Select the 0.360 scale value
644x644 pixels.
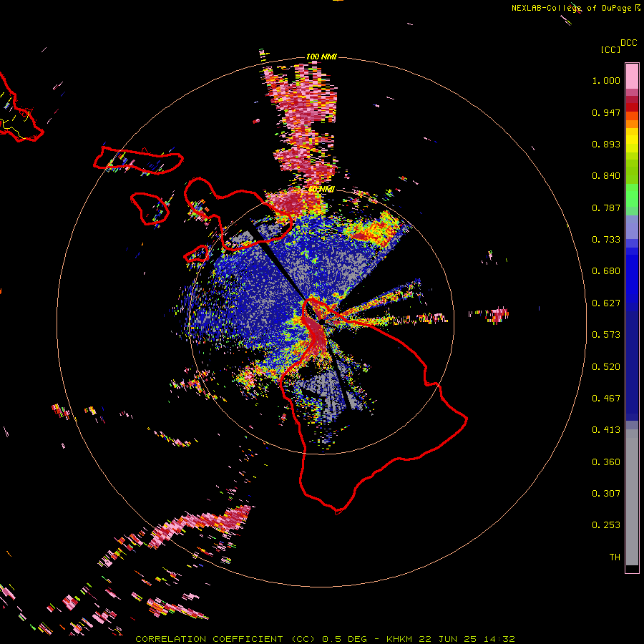coord(606,462)
